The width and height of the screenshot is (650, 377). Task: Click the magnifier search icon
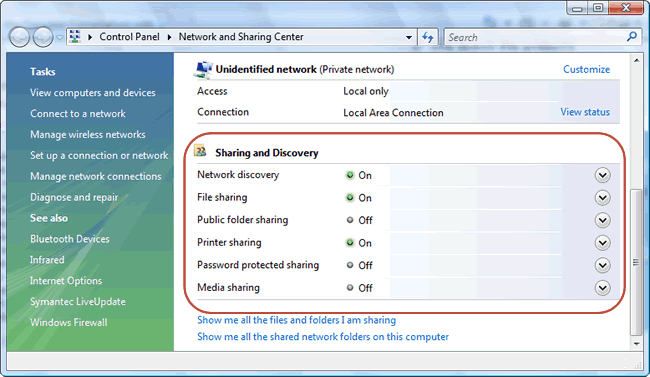[632, 37]
